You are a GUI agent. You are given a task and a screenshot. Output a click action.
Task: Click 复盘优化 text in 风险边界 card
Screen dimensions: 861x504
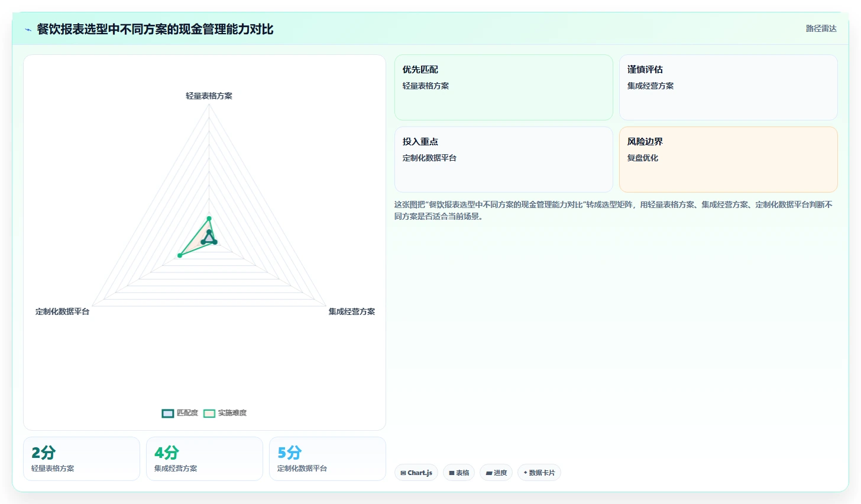[x=643, y=158]
